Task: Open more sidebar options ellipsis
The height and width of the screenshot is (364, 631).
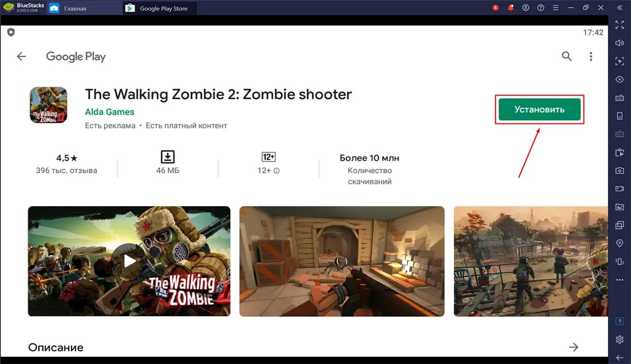Action: tap(619, 280)
